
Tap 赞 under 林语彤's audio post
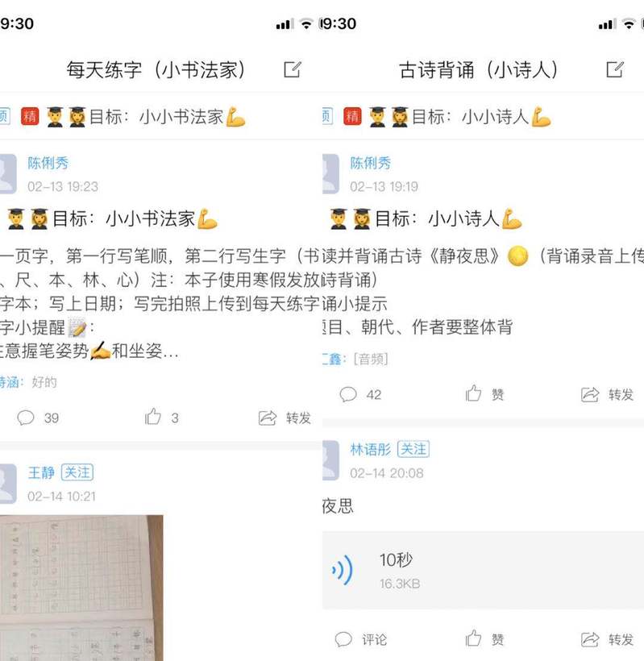coord(484,639)
